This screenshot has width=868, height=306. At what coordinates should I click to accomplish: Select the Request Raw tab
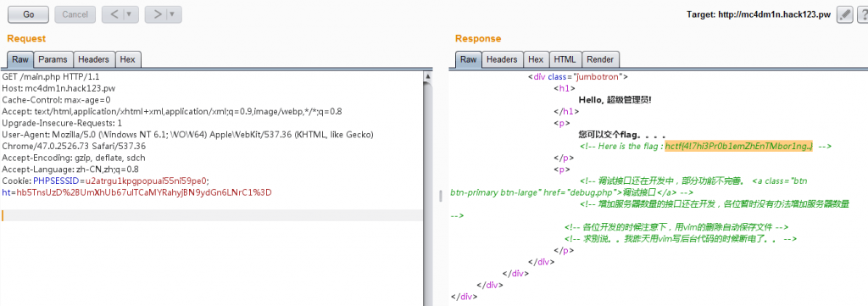tap(20, 59)
